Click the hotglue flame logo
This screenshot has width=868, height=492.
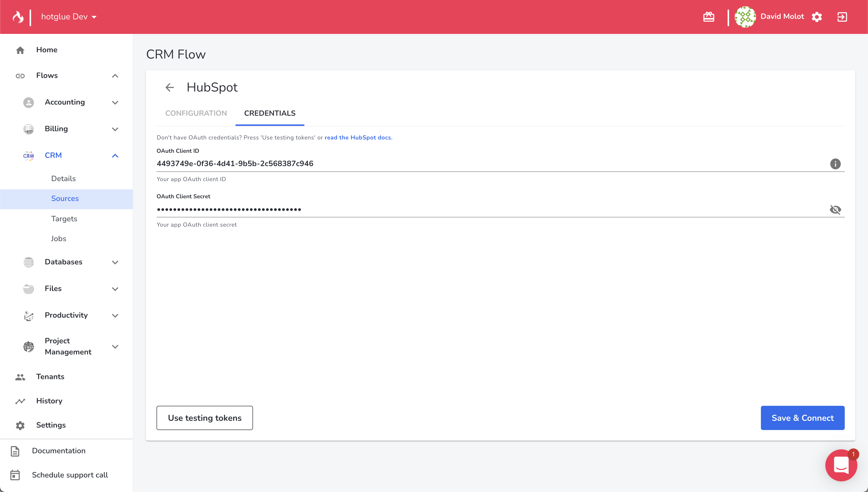tap(18, 16)
